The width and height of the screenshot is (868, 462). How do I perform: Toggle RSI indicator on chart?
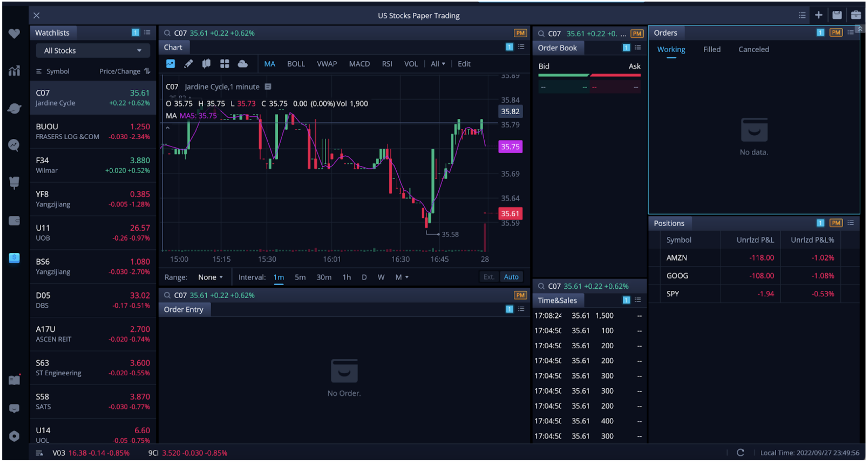tap(387, 64)
